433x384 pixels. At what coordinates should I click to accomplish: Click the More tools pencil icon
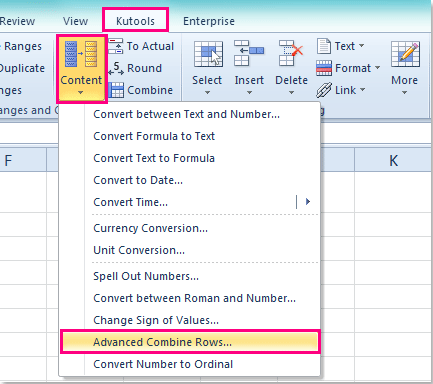405,54
